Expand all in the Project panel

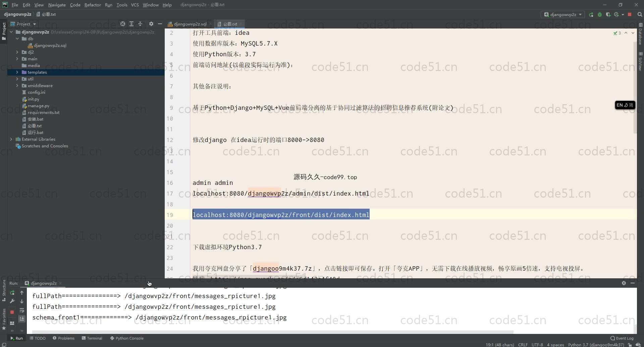pyautogui.click(x=131, y=24)
